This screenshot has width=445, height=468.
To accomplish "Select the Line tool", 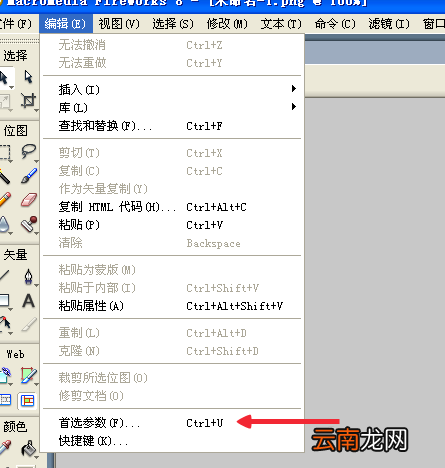I will (5, 276).
